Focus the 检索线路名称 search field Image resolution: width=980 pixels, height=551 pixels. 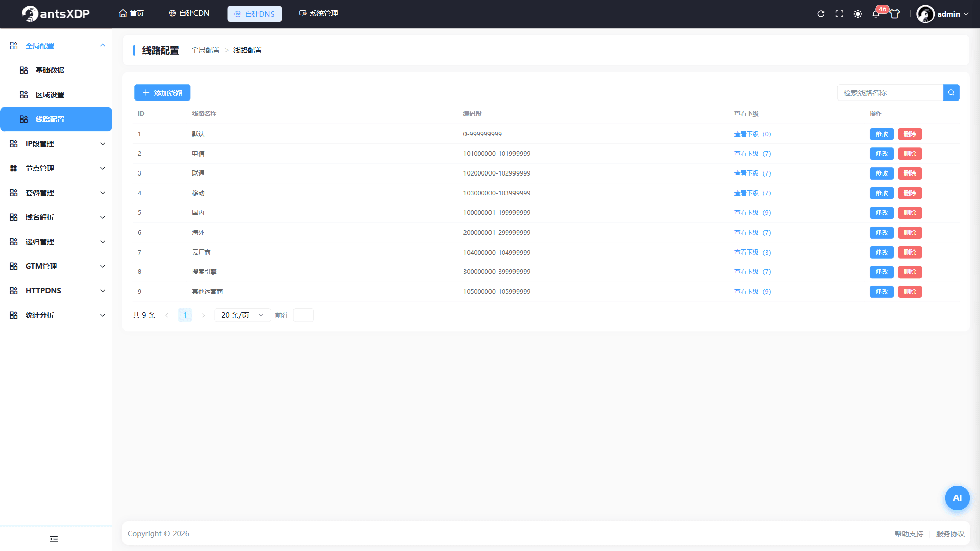point(890,92)
